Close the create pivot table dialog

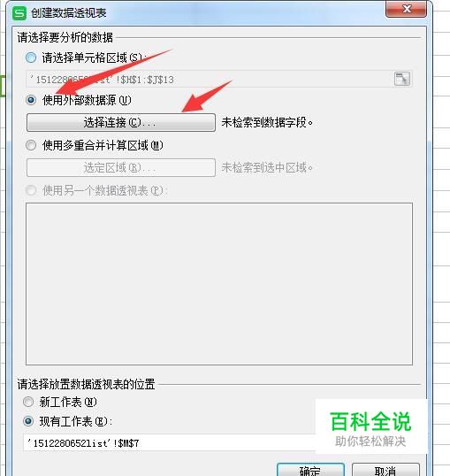[x=406, y=9]
